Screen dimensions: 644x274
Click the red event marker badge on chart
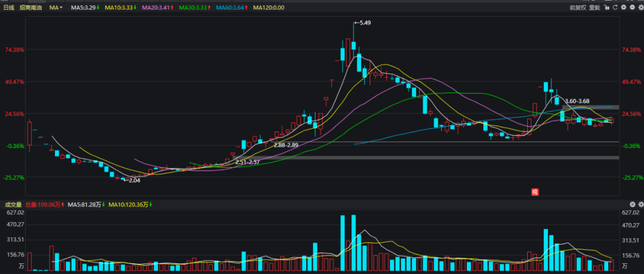point(535,192)
